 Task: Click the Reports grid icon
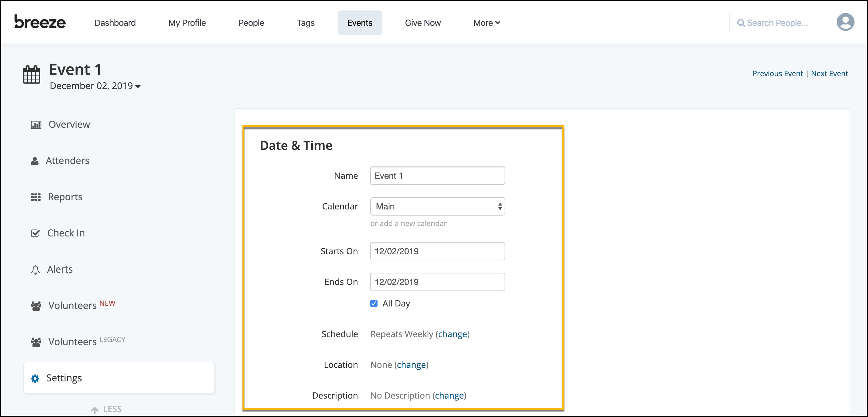(36, 197)
